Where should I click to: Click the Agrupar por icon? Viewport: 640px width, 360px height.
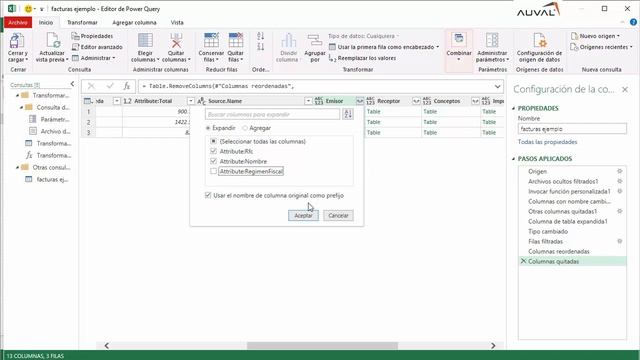coord(315,41)
